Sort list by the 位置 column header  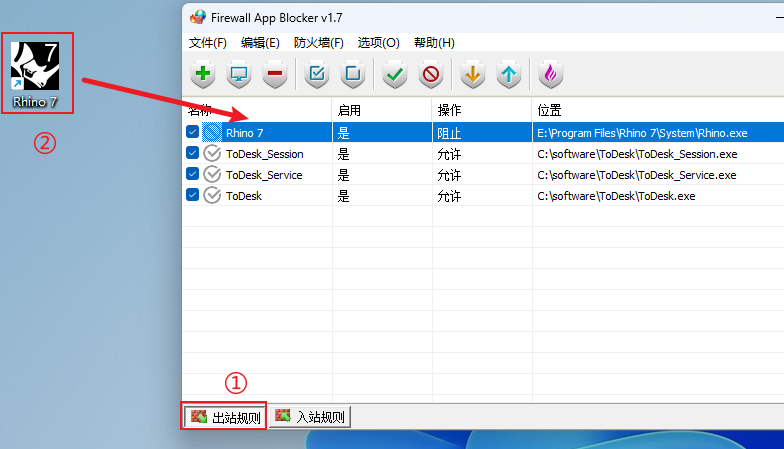pos(658,110)
